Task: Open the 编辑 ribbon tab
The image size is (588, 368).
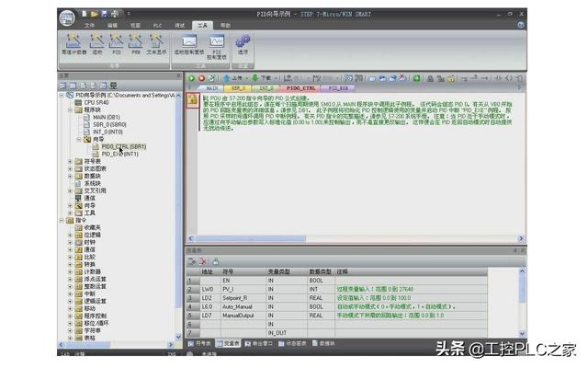Action: pos(112,25)
